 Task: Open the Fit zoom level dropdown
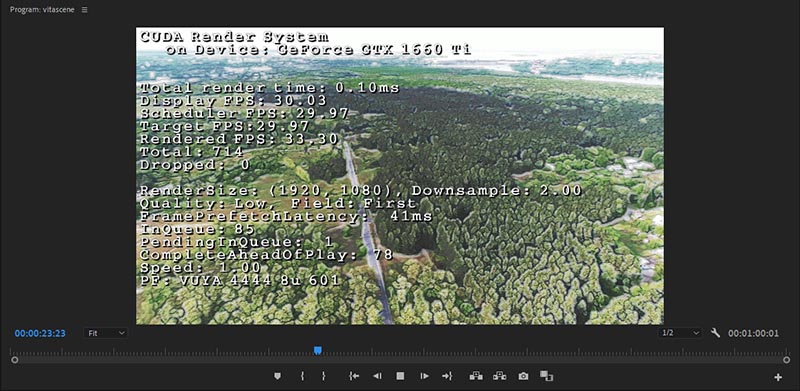click(x=106, y=333)
